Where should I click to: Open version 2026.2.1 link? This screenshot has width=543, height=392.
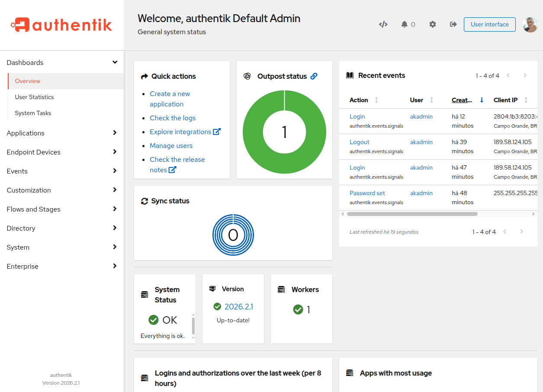pos(238,307)
